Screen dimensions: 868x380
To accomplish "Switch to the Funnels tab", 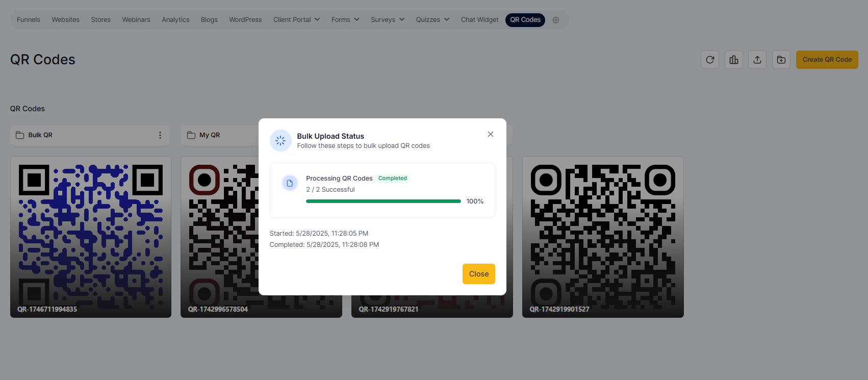I will (x=29, y=20).
